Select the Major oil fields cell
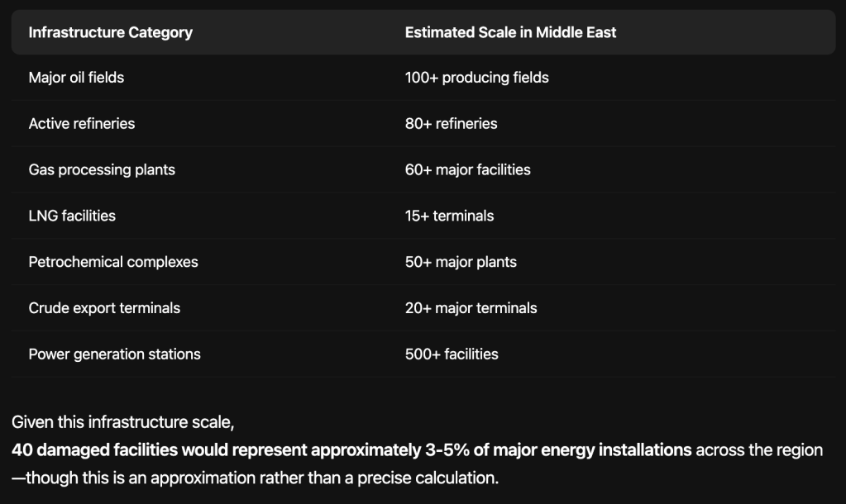This screenshot has height=504, width=846. (x=76, y=78)
